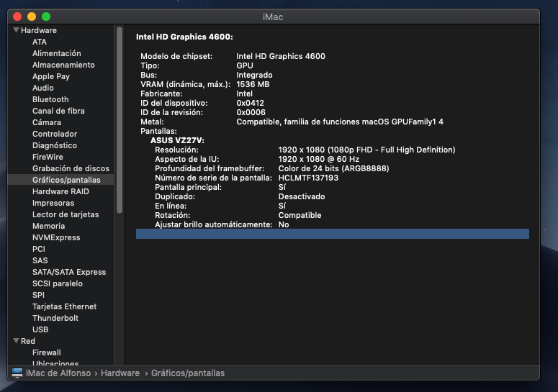The image size is (558, 392).
Task: Select Almacenamiento in sidebar
Action: (x=63, y=65)
